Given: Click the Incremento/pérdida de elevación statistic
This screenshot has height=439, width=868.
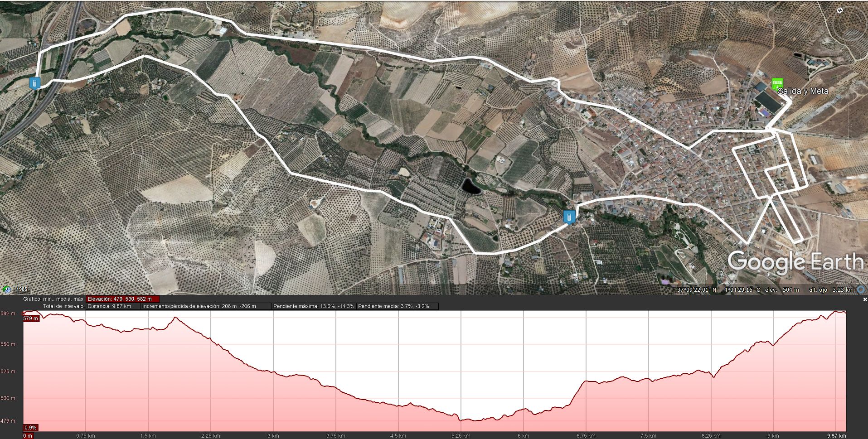Looking at the screenshot, I should pos(206,306).
